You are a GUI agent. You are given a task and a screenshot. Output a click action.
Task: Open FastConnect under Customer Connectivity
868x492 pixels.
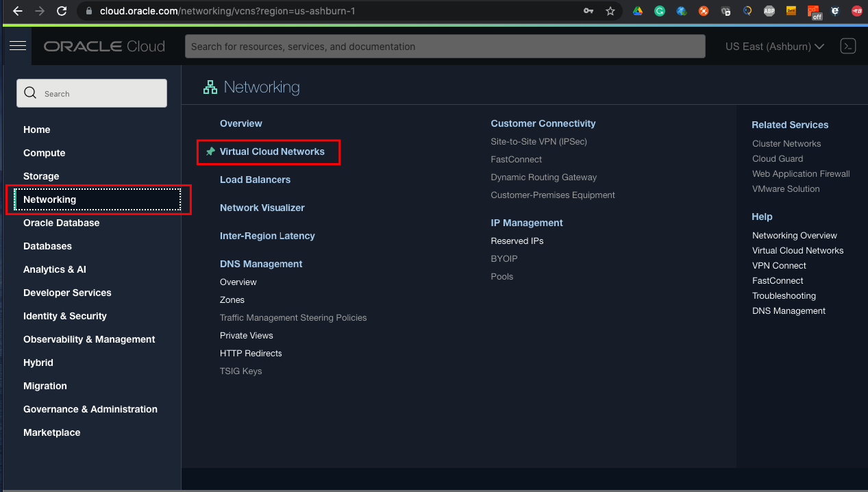coord(517,160)
